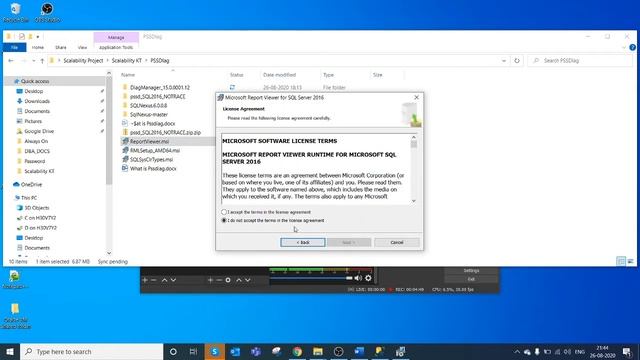Screen dimensions: 640x360
Task: Select the SqlNexus-master folder
Action: 149,114
